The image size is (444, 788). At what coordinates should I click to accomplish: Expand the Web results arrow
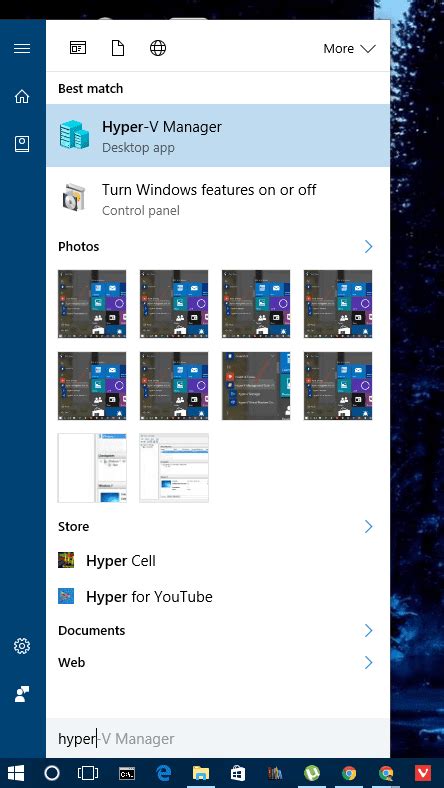(369, 662)
